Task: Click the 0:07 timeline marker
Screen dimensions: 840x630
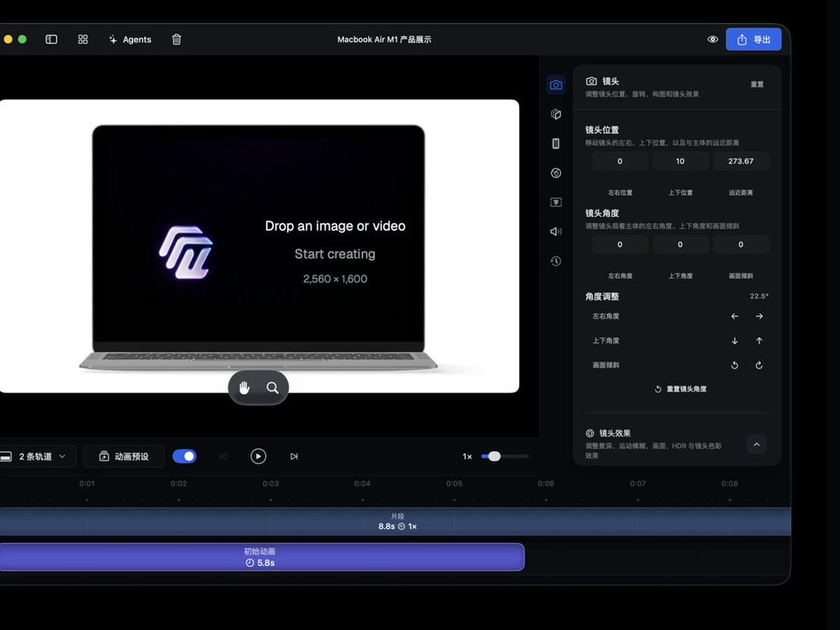Action: (x=638, y=484)
